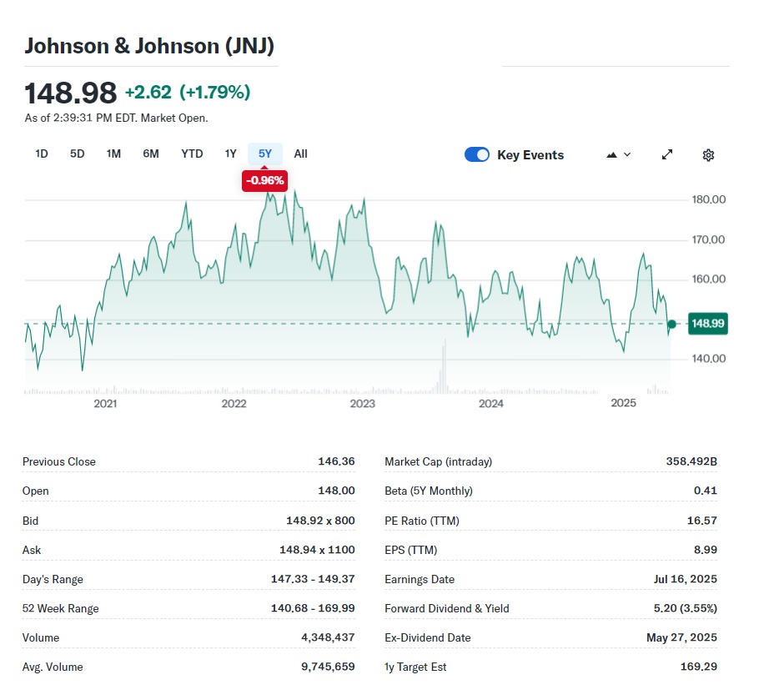Click Forward Dividend & Yield label
Image resolution: width=784 pixels, height=695 pixels.
(447, 608)
